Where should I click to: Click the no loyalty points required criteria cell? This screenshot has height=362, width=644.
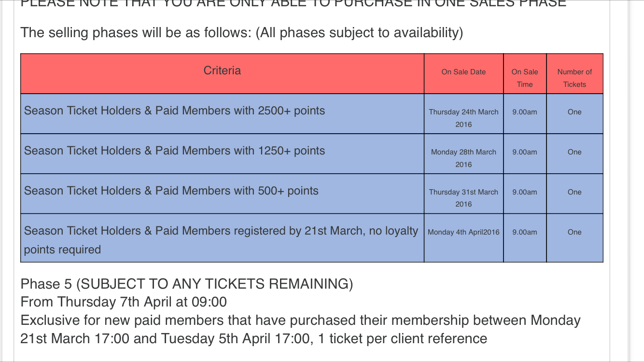(221, 240)
